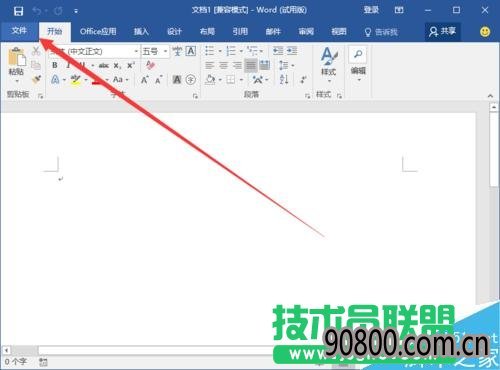Open the 引用 ribbon tab

(x=240, y=32)
